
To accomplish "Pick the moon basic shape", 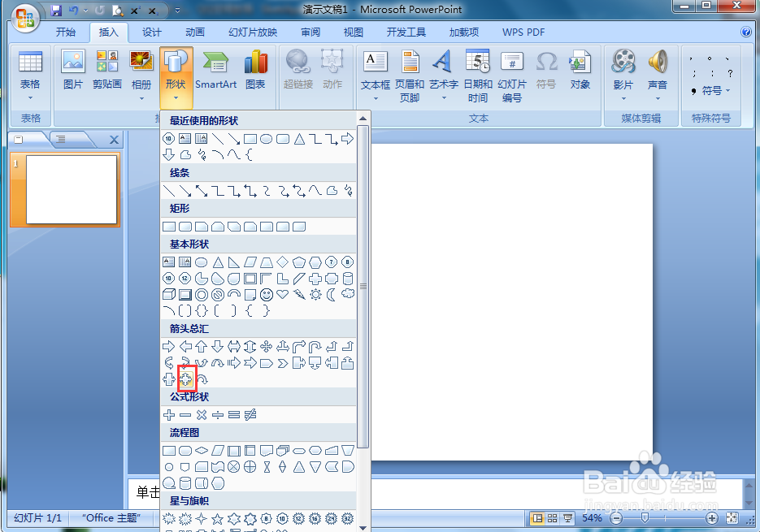I will 332,294.
